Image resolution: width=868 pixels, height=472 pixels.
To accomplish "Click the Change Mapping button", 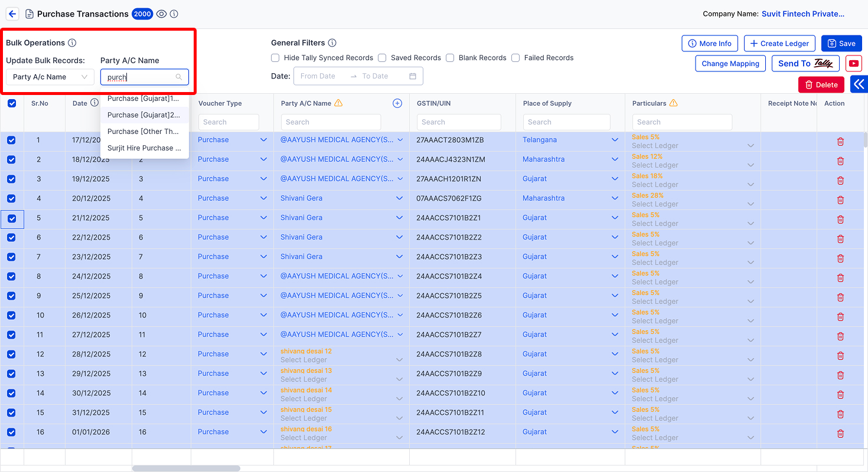I will pyautogui.click(x=730, y=64).
